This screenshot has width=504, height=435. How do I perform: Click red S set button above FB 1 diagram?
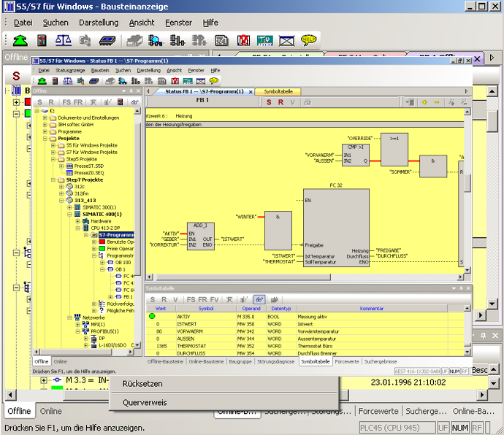point(269,102)
